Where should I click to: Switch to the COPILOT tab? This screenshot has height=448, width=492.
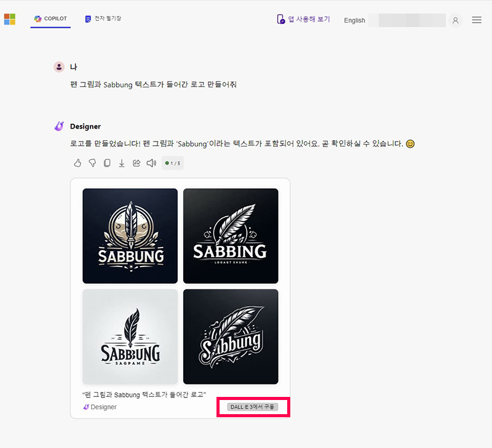coord(50,19)
